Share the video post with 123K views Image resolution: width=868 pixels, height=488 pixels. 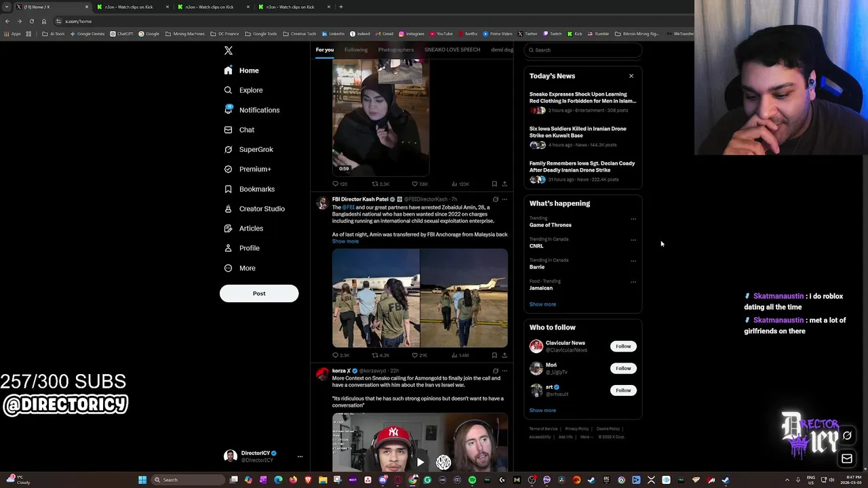[x=505, y=184]
